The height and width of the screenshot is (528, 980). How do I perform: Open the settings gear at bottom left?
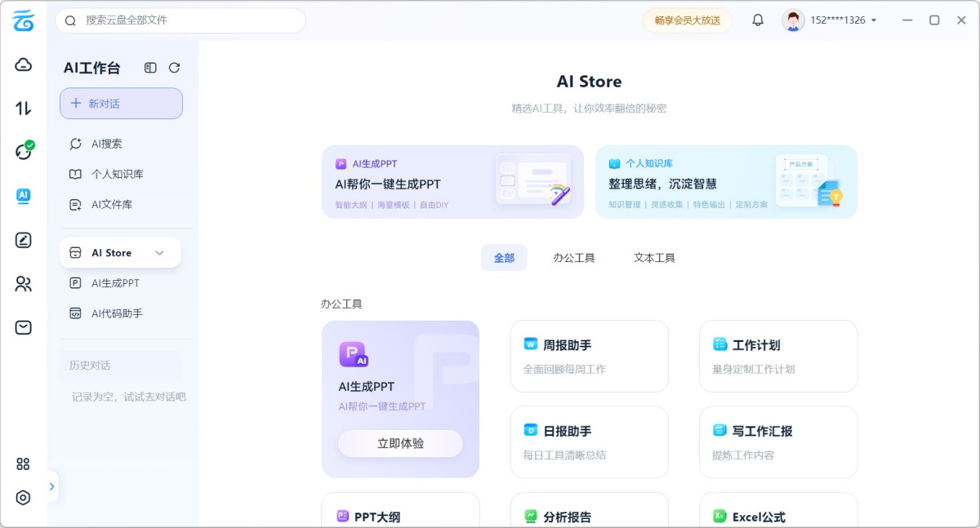point(23,498)
